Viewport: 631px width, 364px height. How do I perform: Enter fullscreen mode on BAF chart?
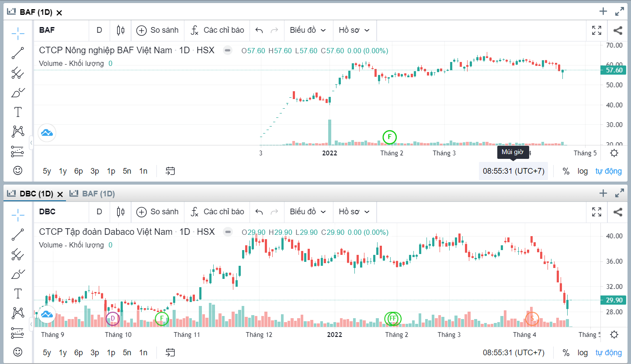click(x=596, y=30)
